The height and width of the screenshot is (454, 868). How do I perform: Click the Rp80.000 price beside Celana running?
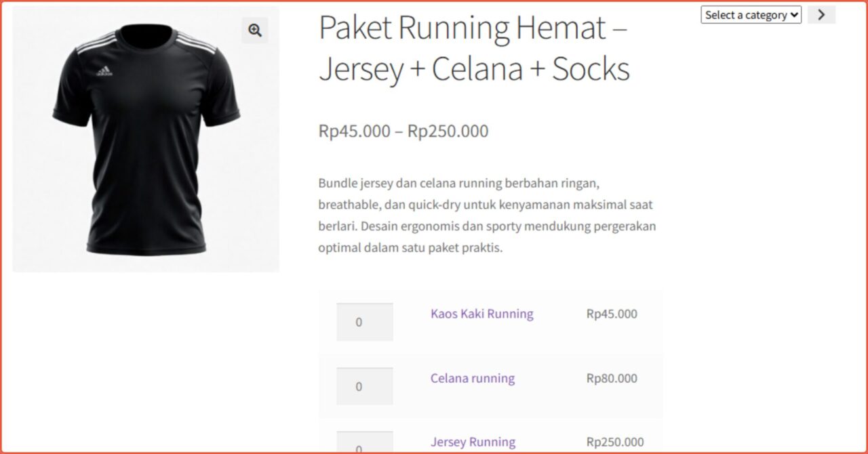tap(610, 378)
